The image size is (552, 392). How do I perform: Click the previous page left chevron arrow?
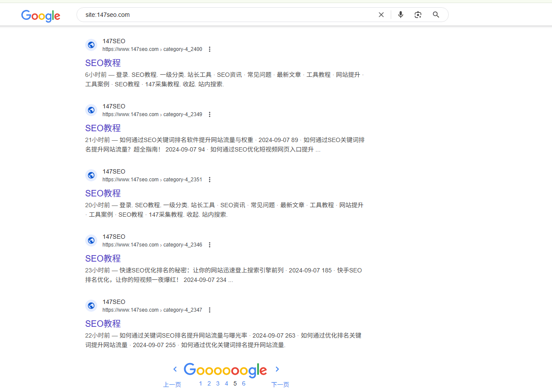(175, 369)
